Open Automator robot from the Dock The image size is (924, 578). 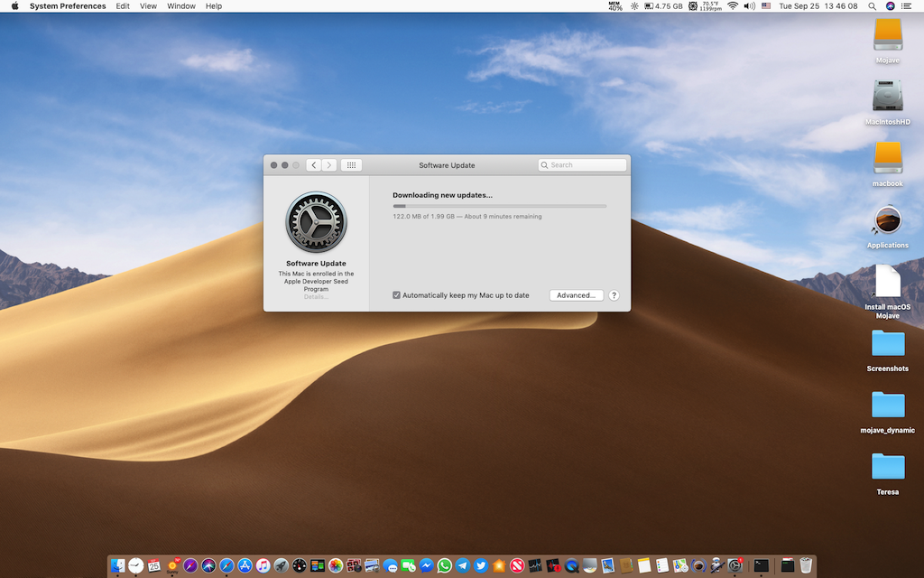tap(716, 565)
